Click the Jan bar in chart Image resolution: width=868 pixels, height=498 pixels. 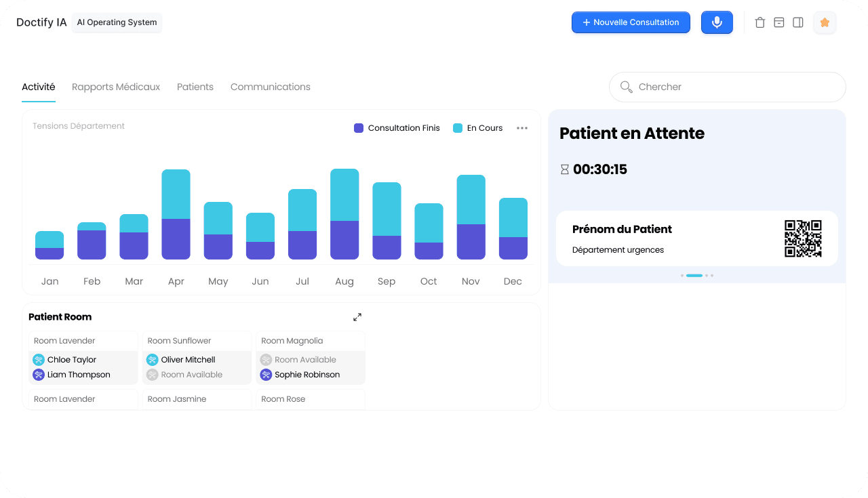(50, 245)
